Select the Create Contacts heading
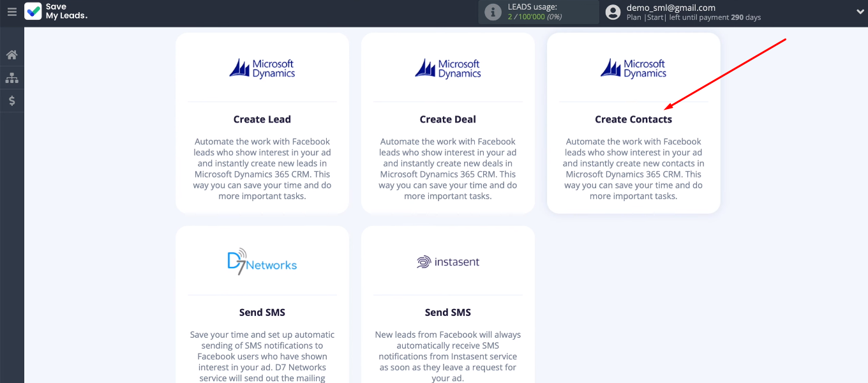 click(634, 119)
